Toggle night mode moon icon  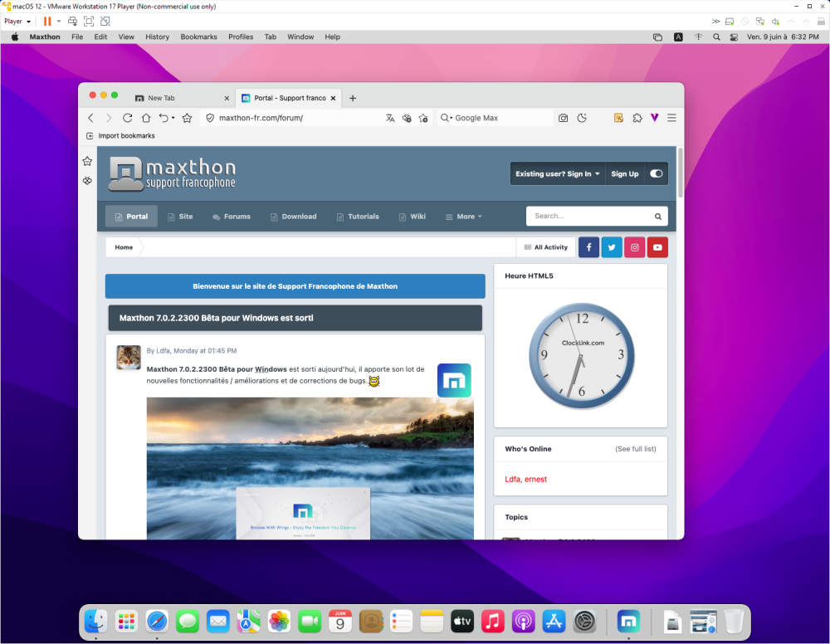coord(583,118)
